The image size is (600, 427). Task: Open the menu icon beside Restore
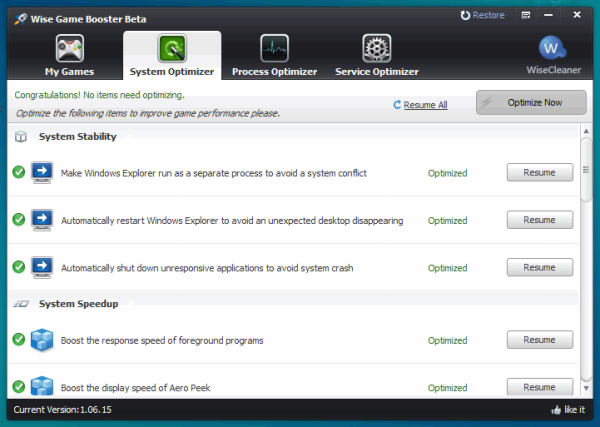526,15
